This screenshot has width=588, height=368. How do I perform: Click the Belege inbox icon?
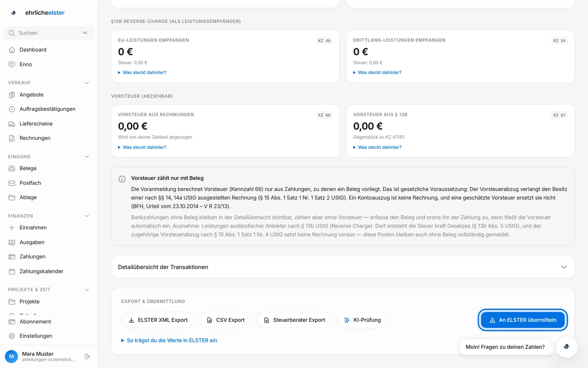tap(12, 168)
